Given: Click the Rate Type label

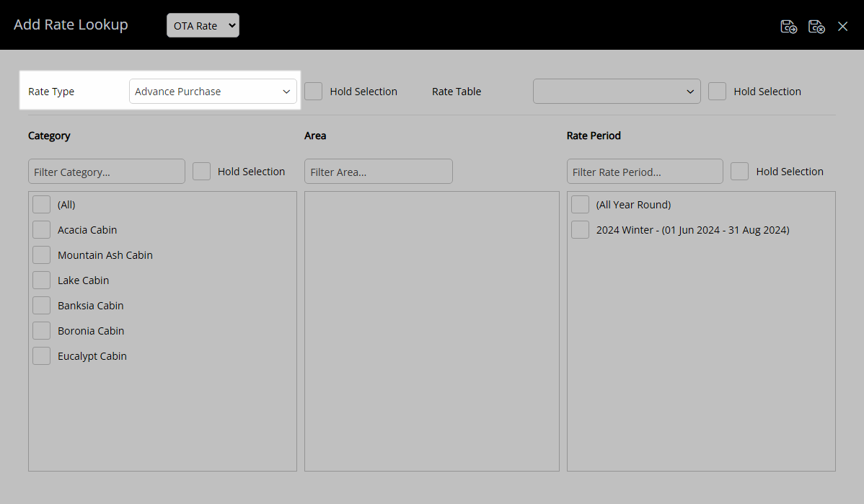Looking at the screenshot, I should (x=51, y=92).
